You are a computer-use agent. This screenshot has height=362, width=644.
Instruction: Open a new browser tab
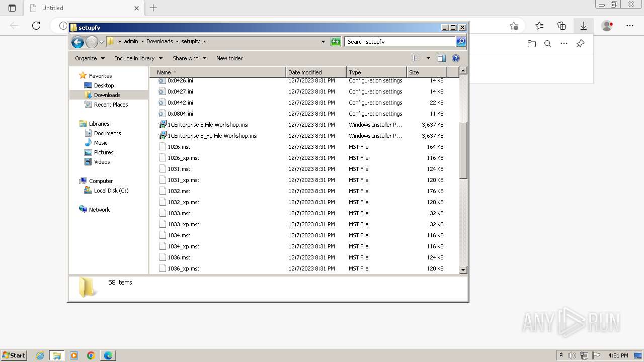[x=153, y=8]
